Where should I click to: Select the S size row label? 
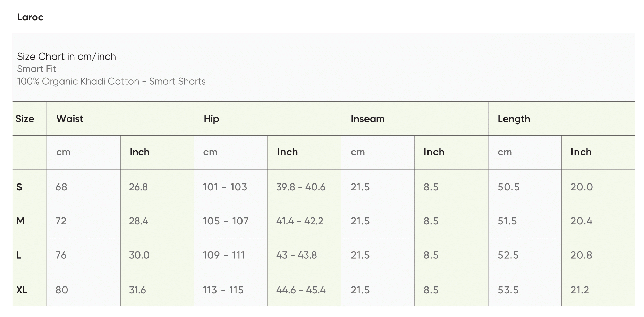click(x=19, y=187)
